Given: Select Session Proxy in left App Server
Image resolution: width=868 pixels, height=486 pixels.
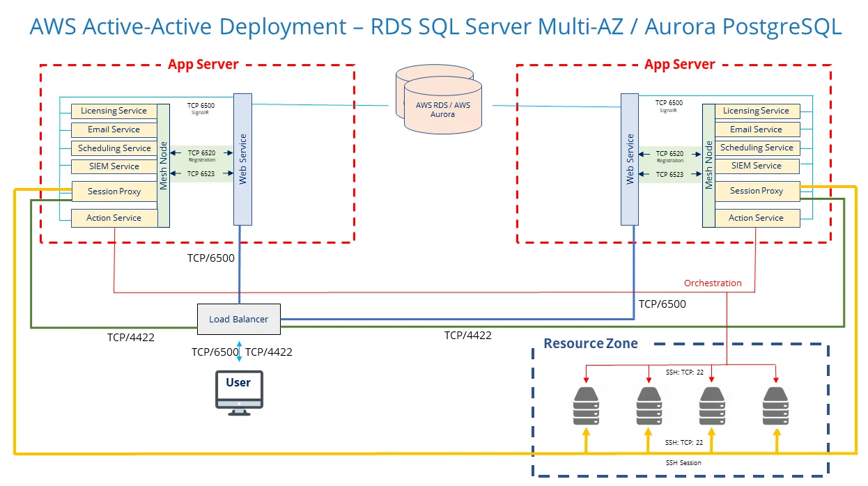Looking at the screenshot, I should point(114,191).
